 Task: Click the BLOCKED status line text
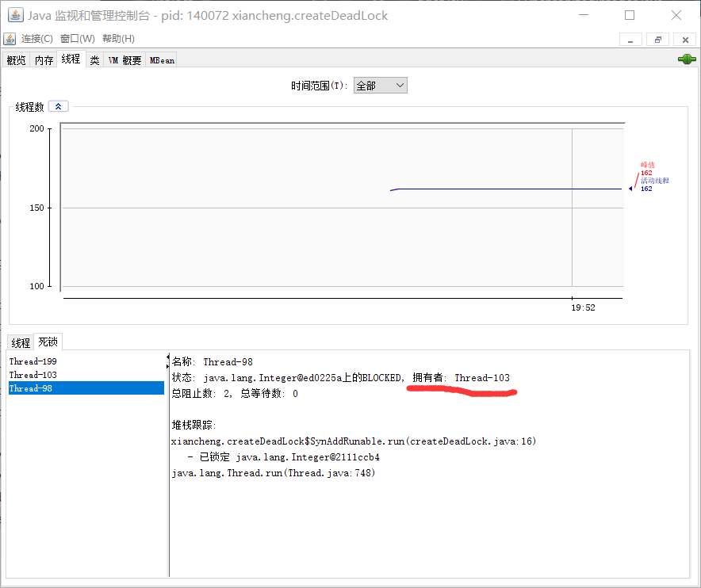point(286,377)
